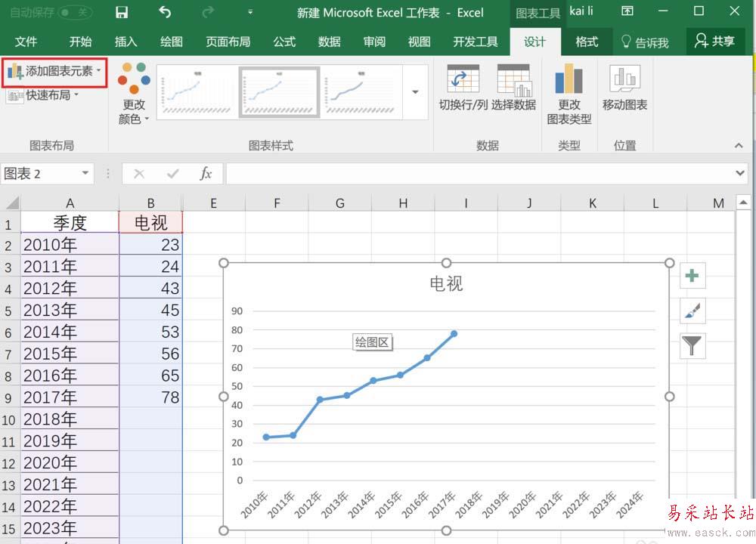Open 快速布局 dropdown

coord(43,95)
